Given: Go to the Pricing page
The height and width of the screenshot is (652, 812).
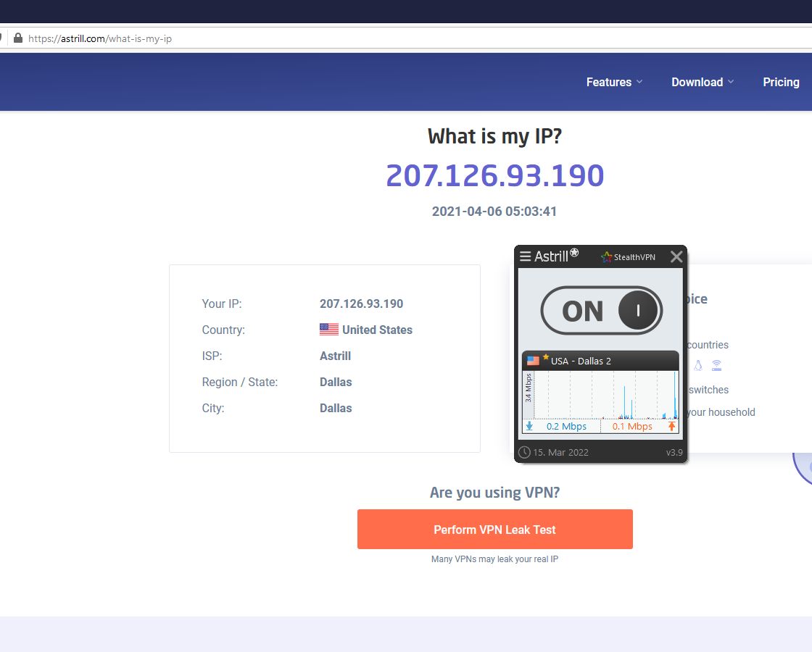Looking at the screenshot, I should 781,83.
